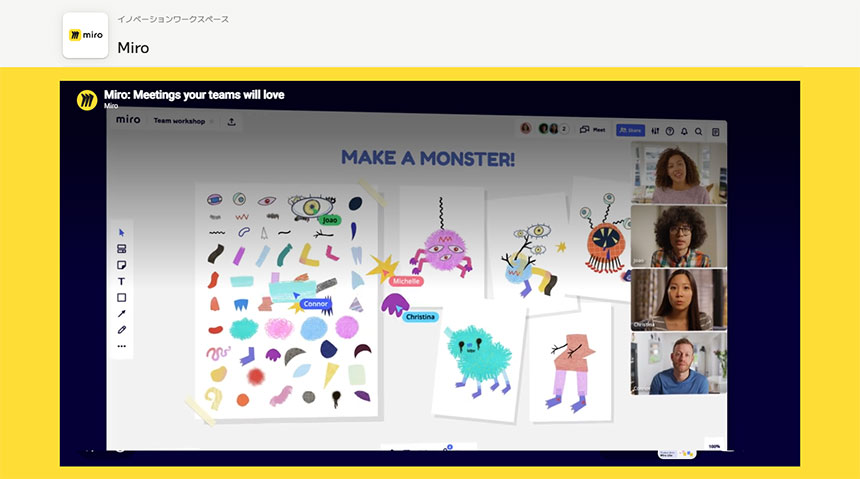Click the Share button

(630, 130)
